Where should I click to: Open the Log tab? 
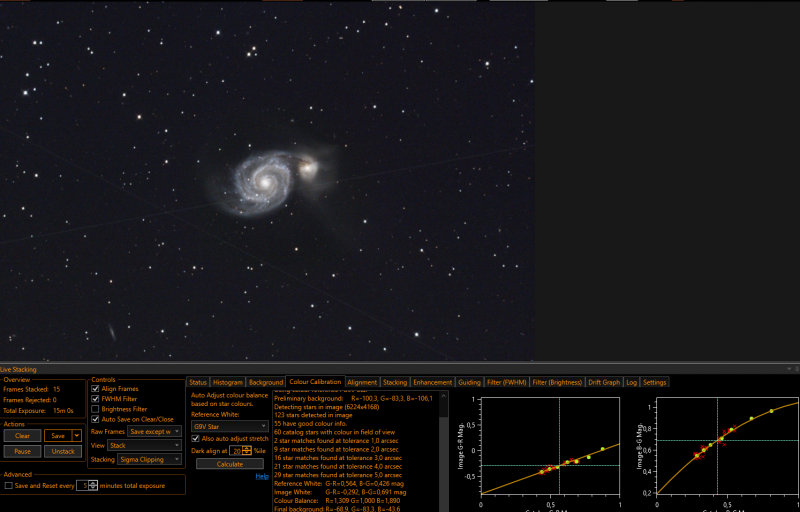[632, 382]
